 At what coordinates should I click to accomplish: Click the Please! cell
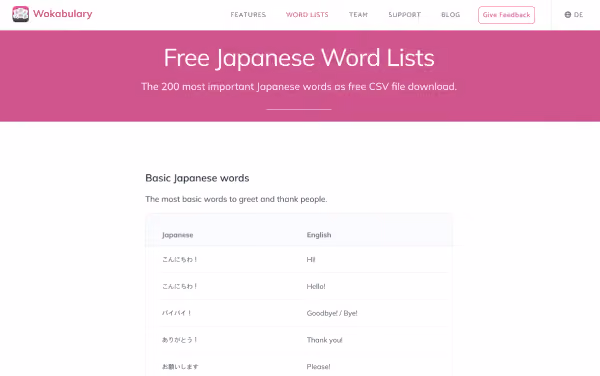318,366
